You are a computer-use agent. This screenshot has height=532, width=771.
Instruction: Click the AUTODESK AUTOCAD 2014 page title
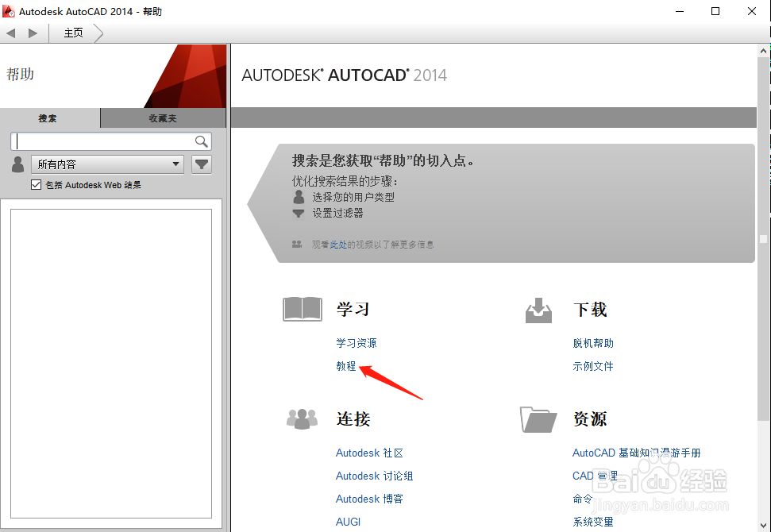(x=344, y=75)
